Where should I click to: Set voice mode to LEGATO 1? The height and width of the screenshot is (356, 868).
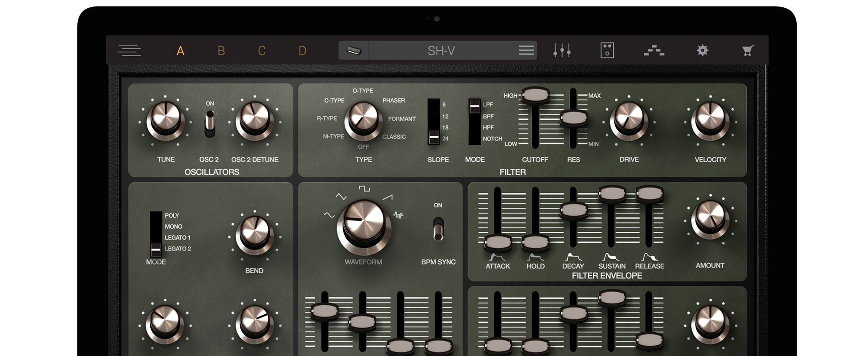pyautogui.click(x=178, y=237)
